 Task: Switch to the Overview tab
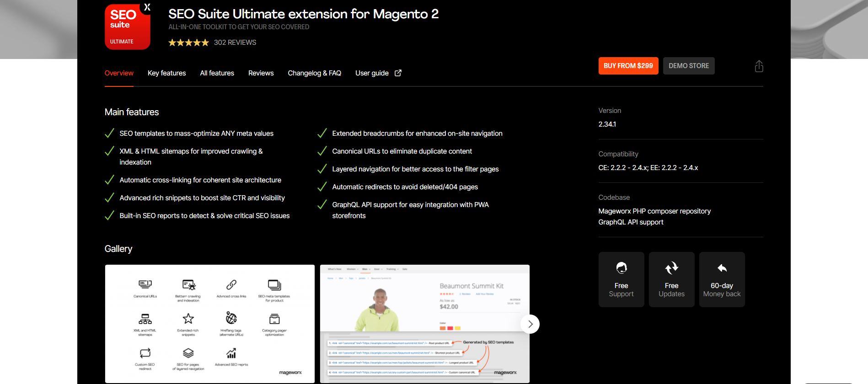[119, 73]
